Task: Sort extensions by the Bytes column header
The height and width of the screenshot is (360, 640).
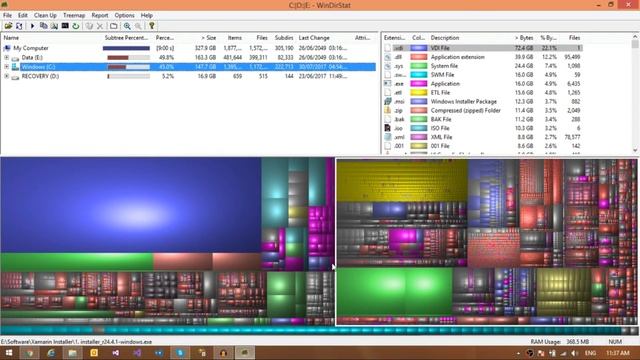Action: click(x=523, y=38)
